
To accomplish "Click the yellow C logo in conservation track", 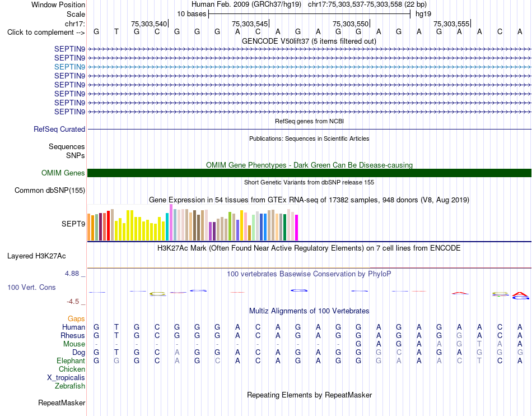I will coord(158,294).
